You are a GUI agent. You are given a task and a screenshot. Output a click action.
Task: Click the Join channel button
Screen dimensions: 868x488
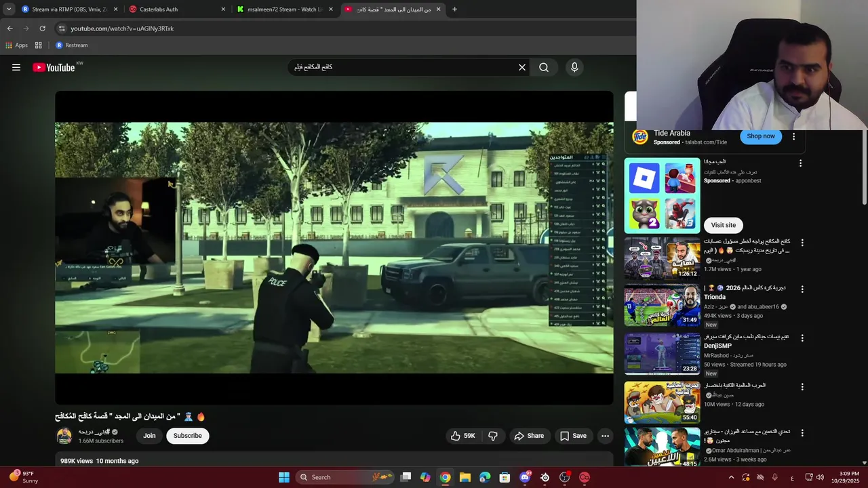pyautogui.click(x=149, y=436)
